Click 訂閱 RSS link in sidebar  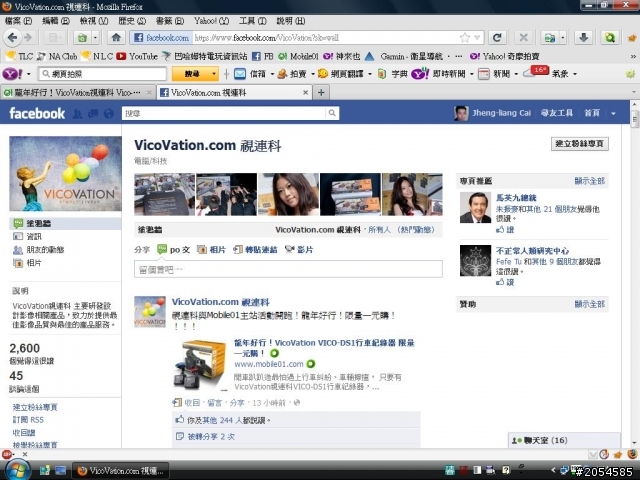[x=28, y=420]
